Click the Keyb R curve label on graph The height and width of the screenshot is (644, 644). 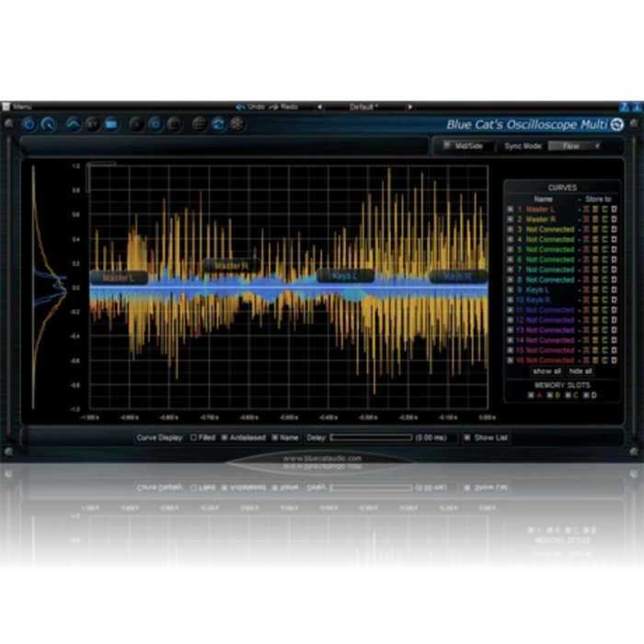(458, 277)
